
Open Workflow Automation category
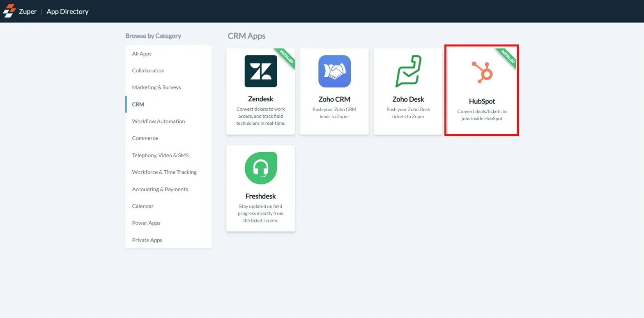[168, 121]
